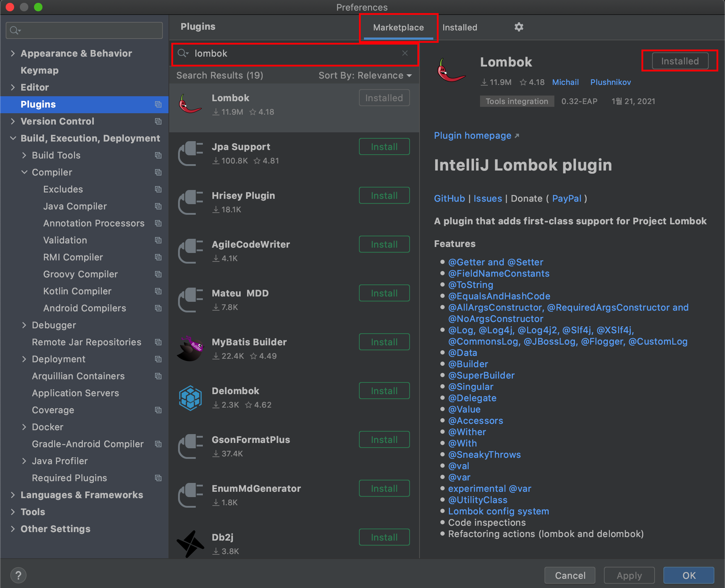Select the Marketplace tab

coord(398,27)
